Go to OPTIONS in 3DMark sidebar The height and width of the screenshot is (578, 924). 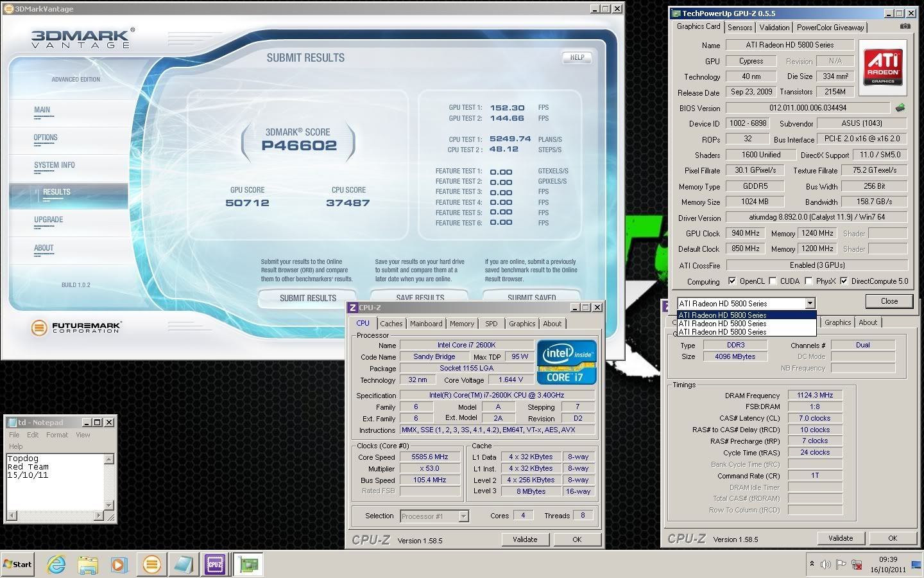click(x=46, y=137)
